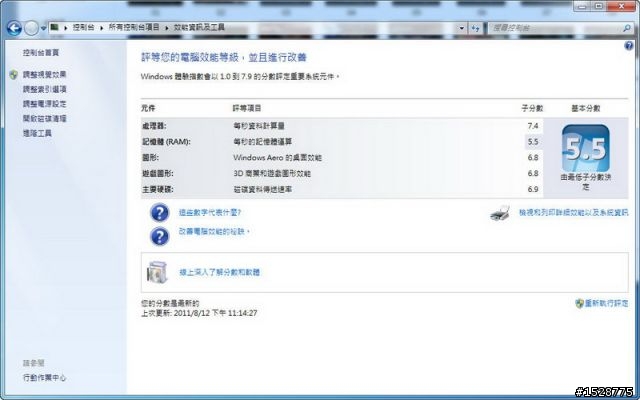Screen dimensions: 640x400
Task: Open 開啟磁碟清理 link
Action: (44, 119)
